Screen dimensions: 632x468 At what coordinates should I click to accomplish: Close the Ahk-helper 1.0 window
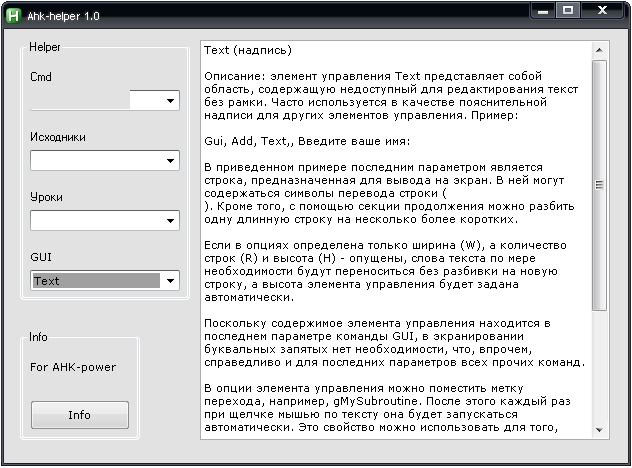[x=602, y=10]
